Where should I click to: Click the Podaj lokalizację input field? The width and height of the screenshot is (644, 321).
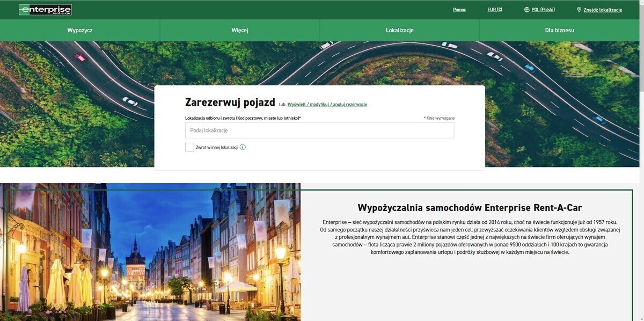pos(319,130)
